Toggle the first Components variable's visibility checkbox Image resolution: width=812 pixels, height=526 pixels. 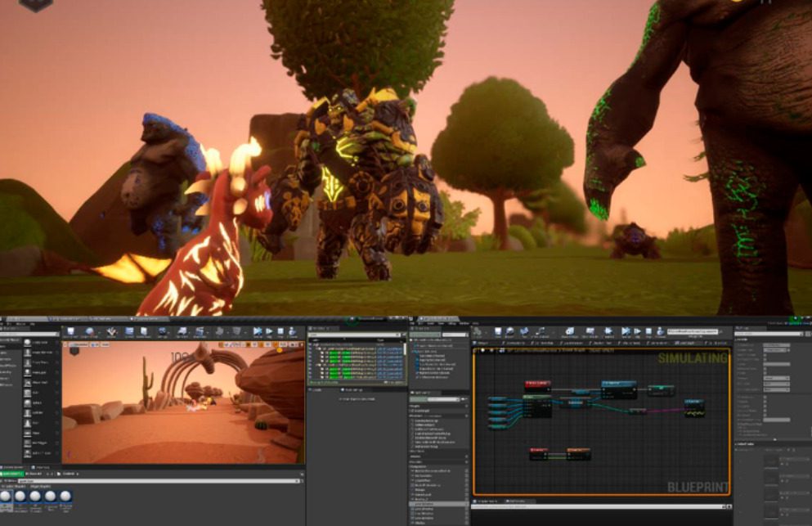467,471
